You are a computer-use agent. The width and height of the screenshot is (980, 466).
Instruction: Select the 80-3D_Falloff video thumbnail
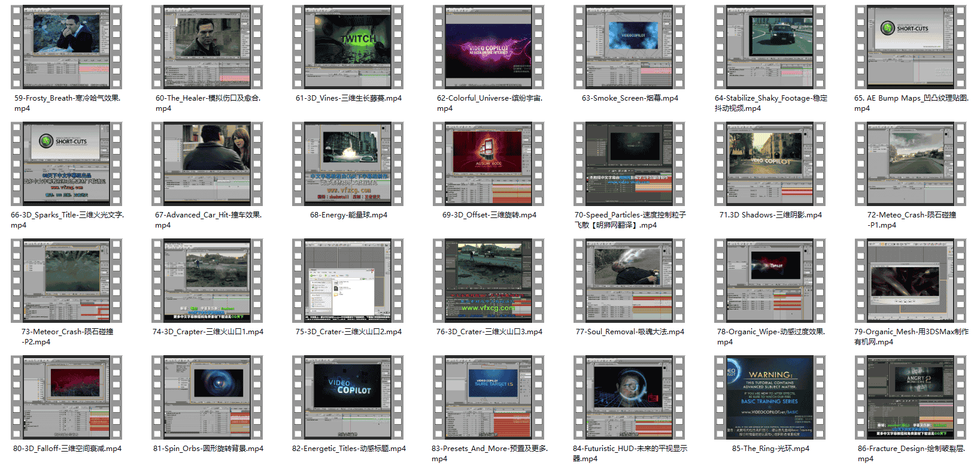click(66, 398)
